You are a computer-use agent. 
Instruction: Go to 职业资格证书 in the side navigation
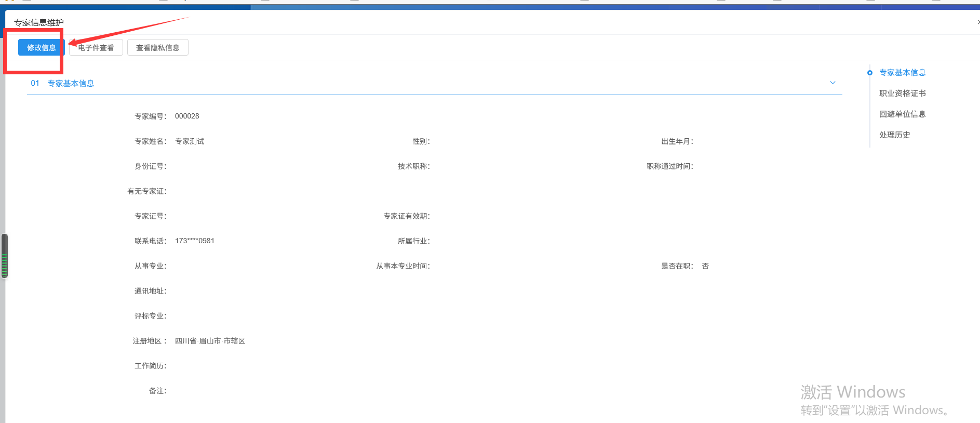coord(902,94)
